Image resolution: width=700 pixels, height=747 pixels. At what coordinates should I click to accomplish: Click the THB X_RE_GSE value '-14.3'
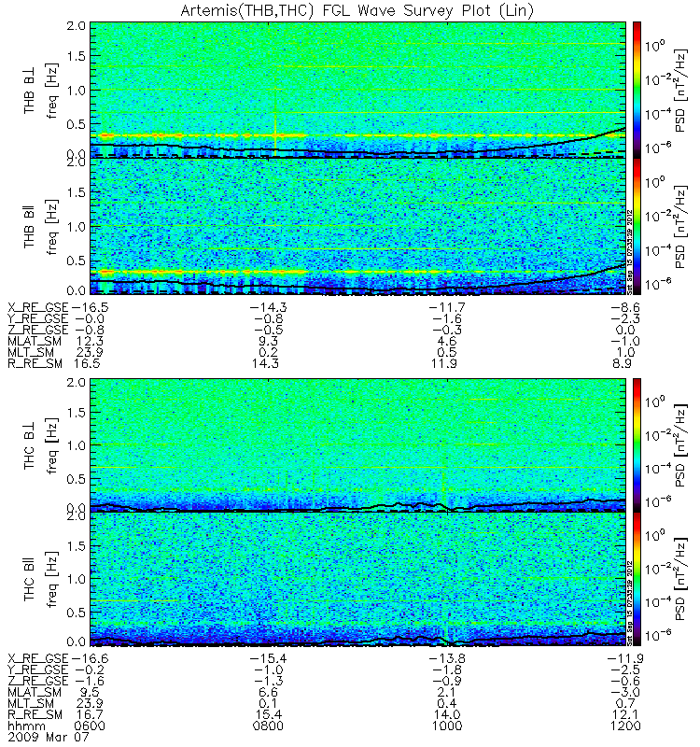269,307
